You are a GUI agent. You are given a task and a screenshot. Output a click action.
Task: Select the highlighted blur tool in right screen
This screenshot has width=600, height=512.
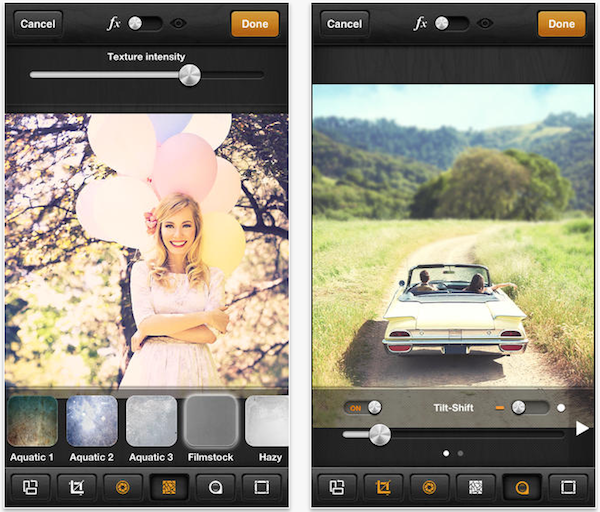[x=522, y=488]
